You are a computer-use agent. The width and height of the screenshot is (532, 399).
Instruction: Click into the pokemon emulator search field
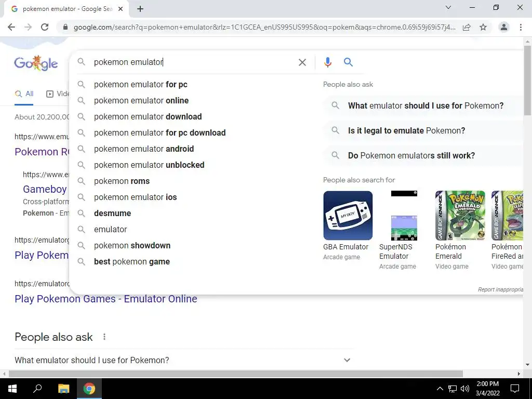pyautogui.click(x=193, y=62)
